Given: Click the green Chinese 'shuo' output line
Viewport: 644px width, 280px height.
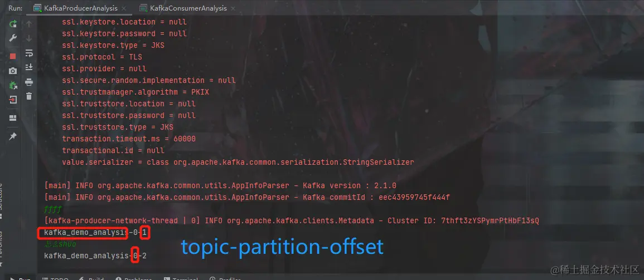Looking at the screenshot, I should click(x=60, y=244).
